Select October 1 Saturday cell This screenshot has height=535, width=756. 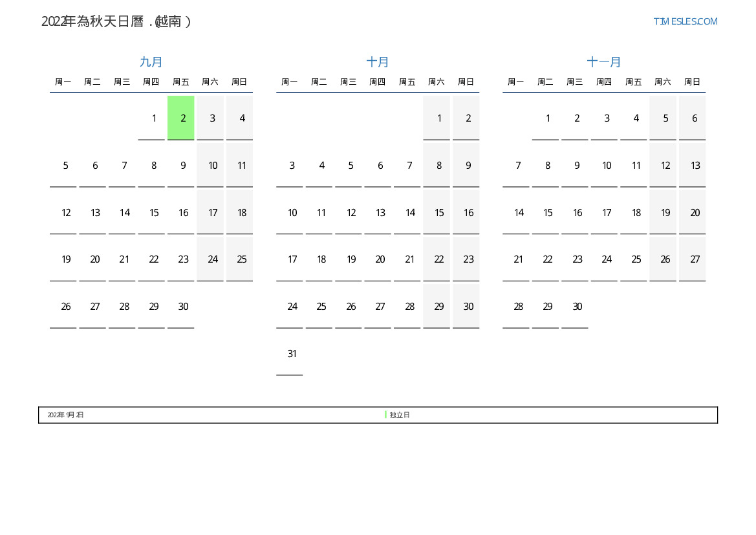(438, 118)
